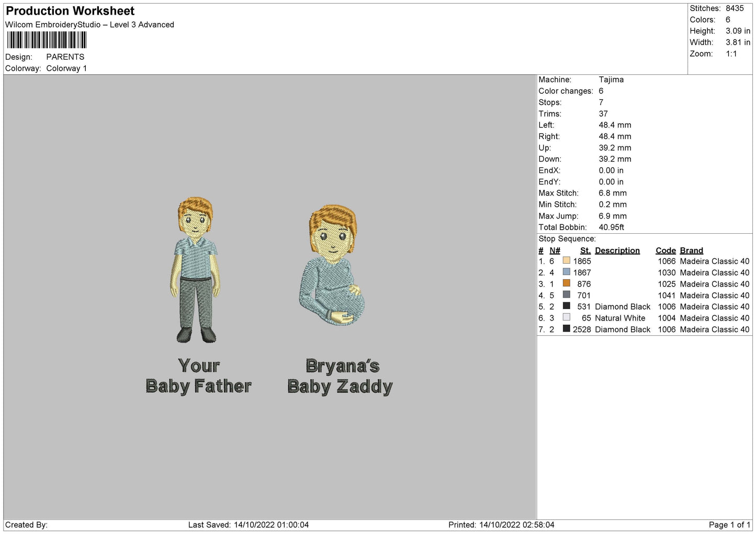Click the Left value 48.4 mm
This screenshot has height=534, width=756.
(615, 125)
